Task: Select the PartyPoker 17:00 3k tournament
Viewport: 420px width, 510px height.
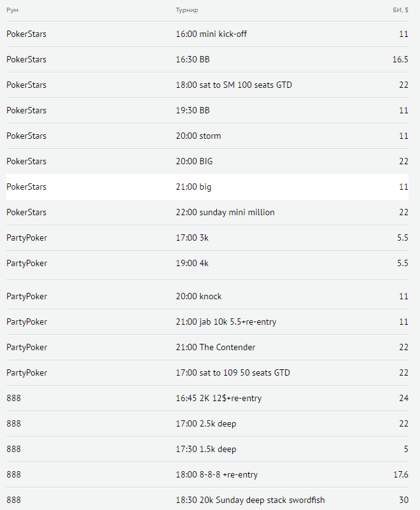Action: [x=192, y=237]
